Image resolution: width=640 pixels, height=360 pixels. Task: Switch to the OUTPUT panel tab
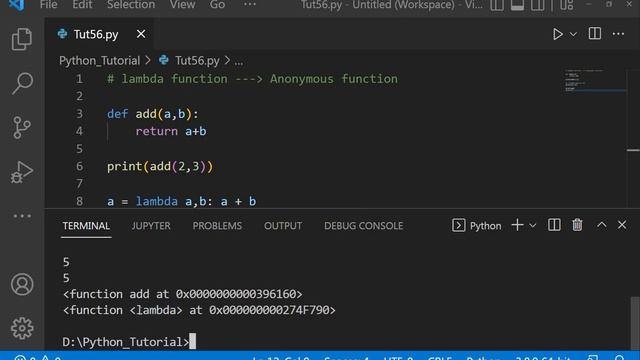pos(283,226)
